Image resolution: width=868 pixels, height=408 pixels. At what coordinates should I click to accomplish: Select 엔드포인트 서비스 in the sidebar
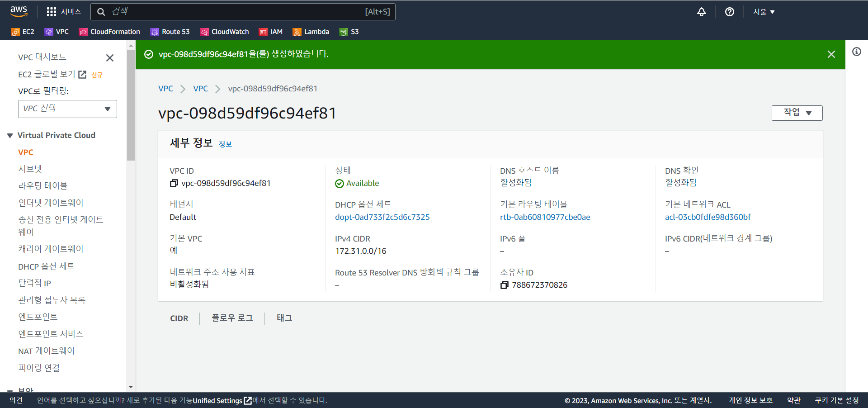(51, 334)
